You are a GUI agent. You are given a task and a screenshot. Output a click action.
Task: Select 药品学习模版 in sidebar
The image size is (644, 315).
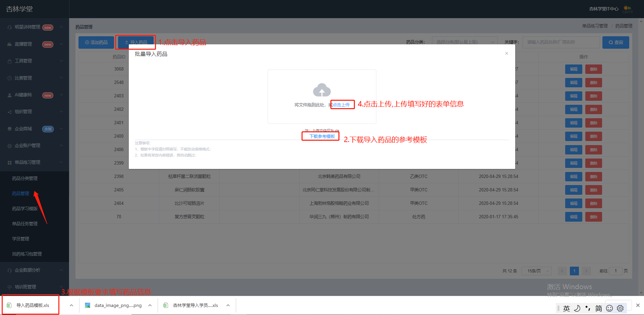tap(25, 209)
